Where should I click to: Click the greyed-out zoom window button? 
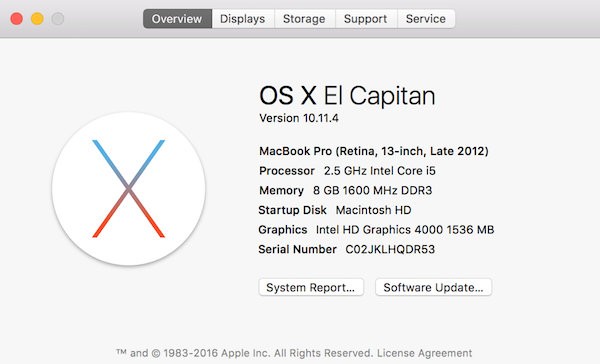(58, 19)
